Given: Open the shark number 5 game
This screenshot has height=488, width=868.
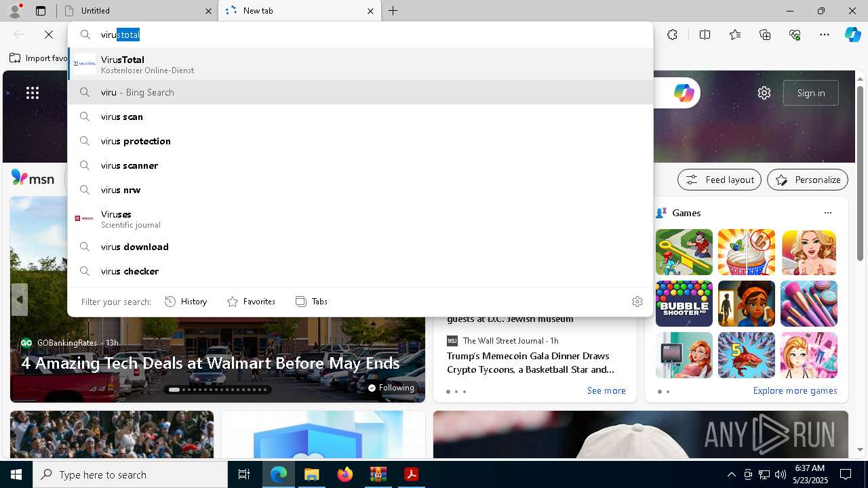Looking at the screenshot, I should click(x=747, y=355).
